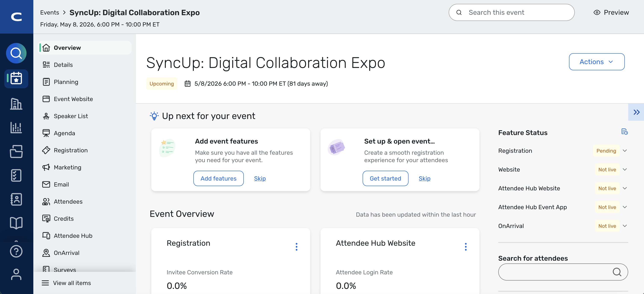
Task: Click the user profile icon in left rail
Action: [16, 274]
